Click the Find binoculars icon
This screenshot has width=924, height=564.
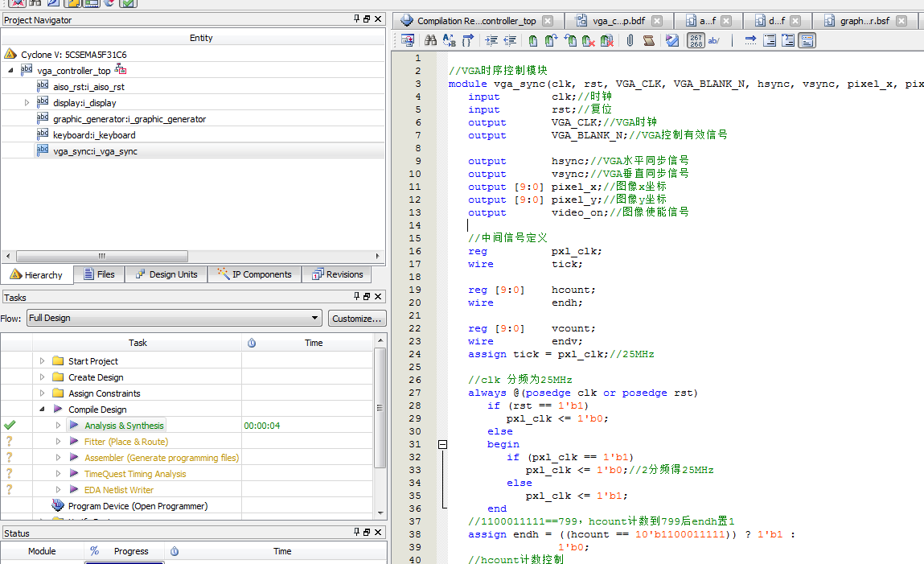pyautogui.click(x=430, y=40)
